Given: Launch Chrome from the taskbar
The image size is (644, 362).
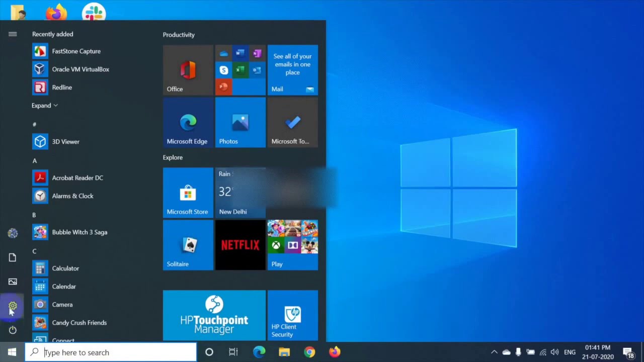Looking at the screenshot, I should (x=309, y=352).
